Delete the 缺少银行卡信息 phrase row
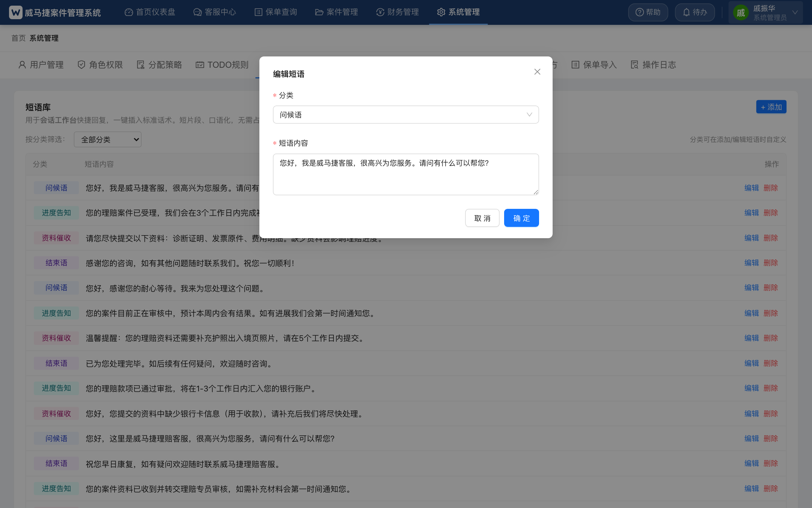 [x=771, y=414]
